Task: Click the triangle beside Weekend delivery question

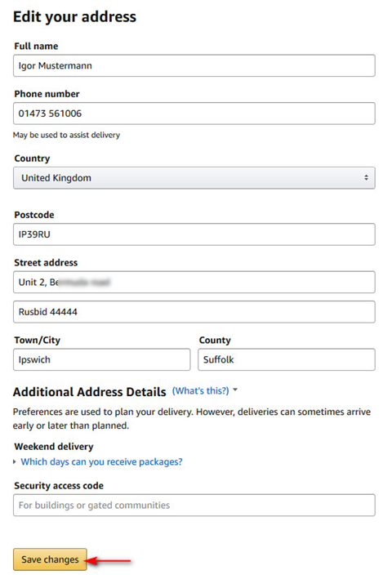Action: tap(15, 461)
